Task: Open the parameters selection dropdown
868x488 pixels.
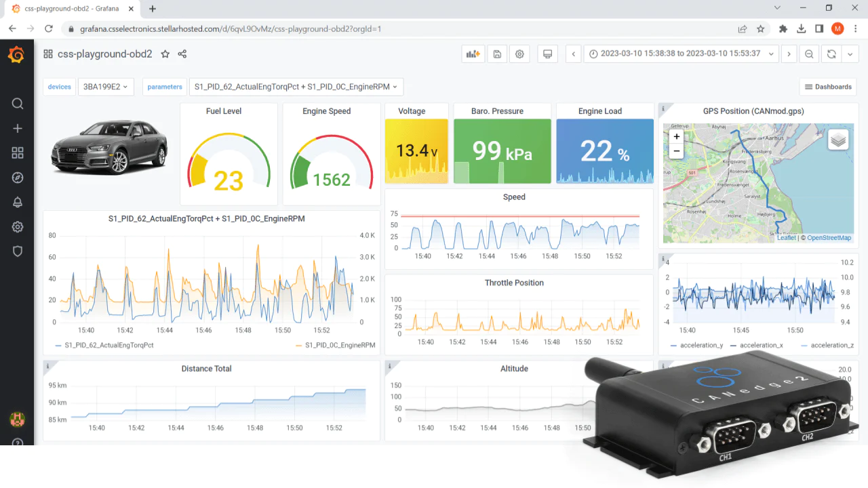Action: coord(296,87)
